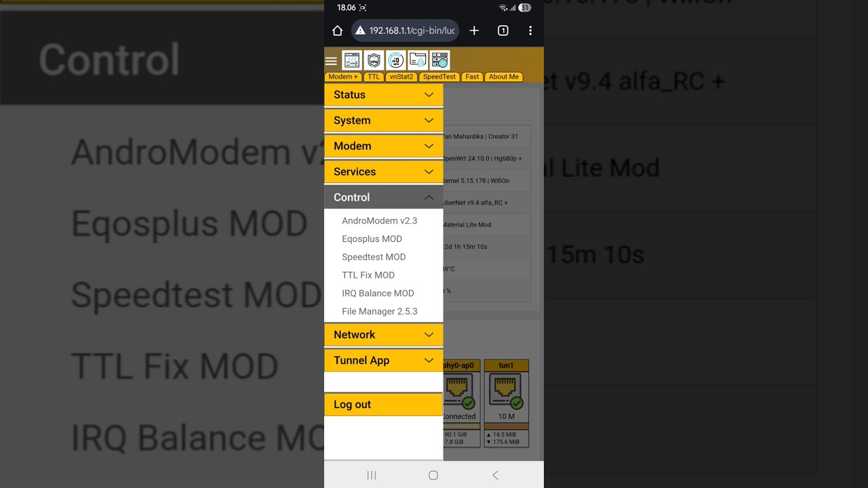Open the speed gauge icon

click(396, 60)
